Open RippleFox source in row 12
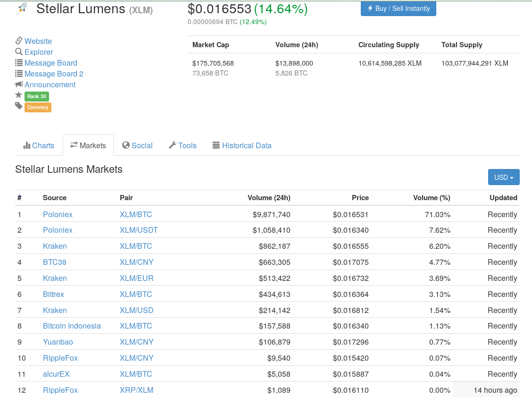Viewport: 532px width, 406px height. point(60,390)
